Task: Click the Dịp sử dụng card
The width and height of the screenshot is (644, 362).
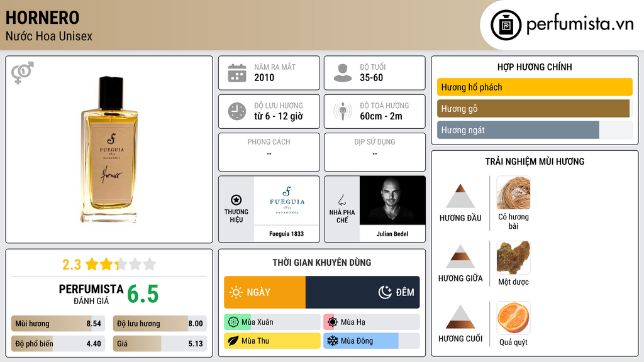Action: coord(375,152)
